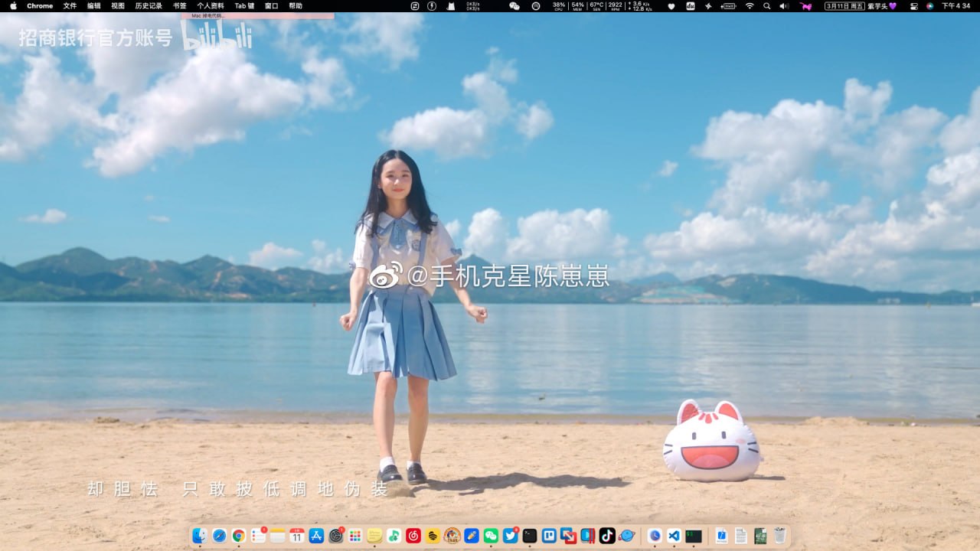Open Spotlight search in menu bar
The width and height of the screenshot is (980, 551).
point(767,5)
